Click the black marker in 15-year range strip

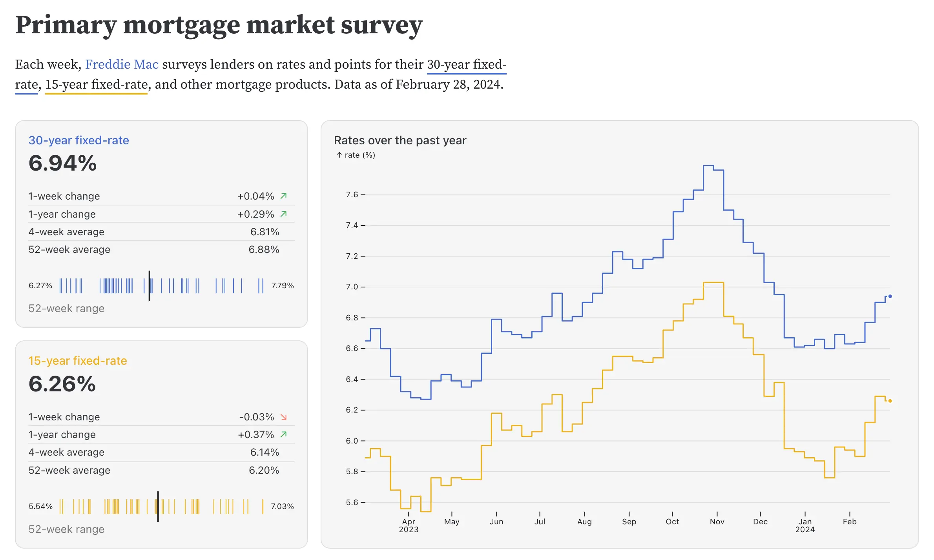tap(158, 506)
